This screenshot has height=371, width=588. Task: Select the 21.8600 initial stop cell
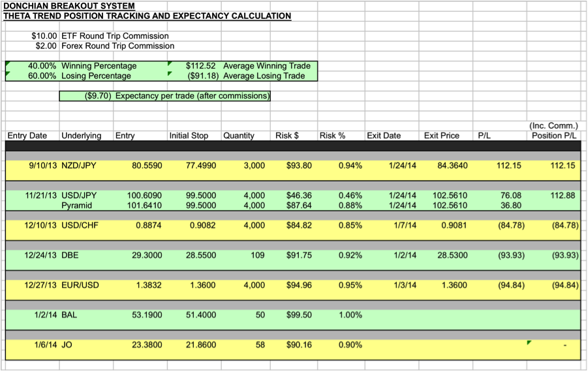[201, 345]
